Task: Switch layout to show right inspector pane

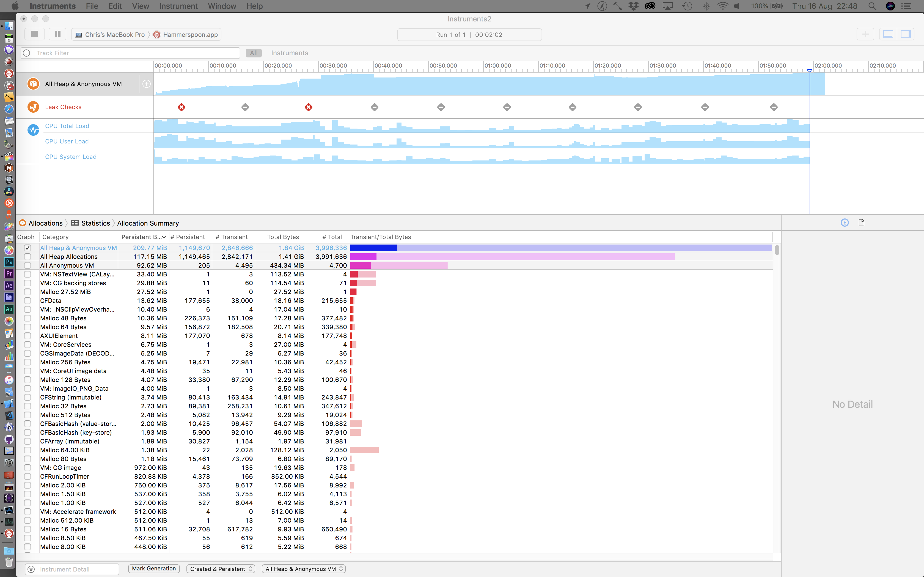Action: pos(907,34)
